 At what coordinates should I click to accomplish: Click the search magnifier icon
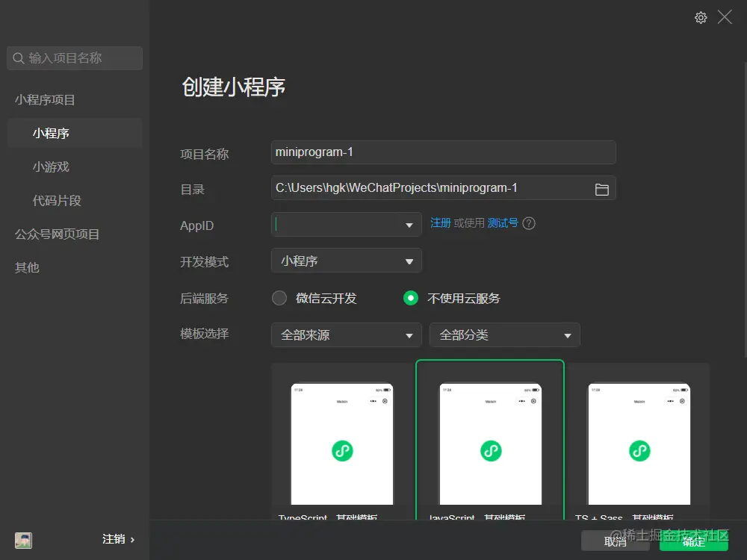coord(18,58)
